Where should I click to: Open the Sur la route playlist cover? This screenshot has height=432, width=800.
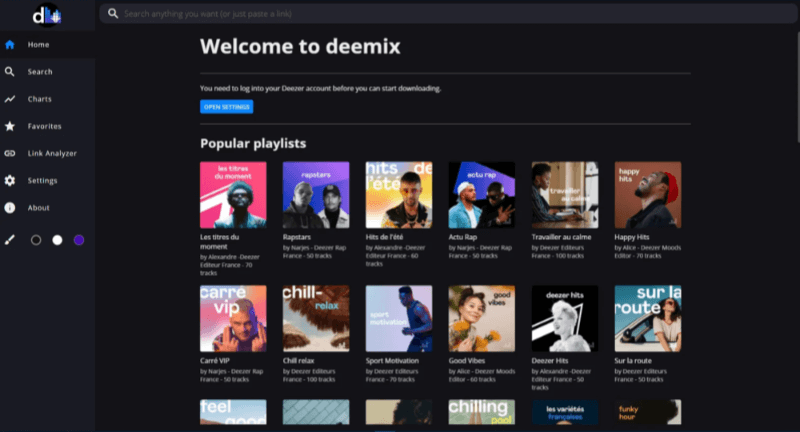point(647,318)
